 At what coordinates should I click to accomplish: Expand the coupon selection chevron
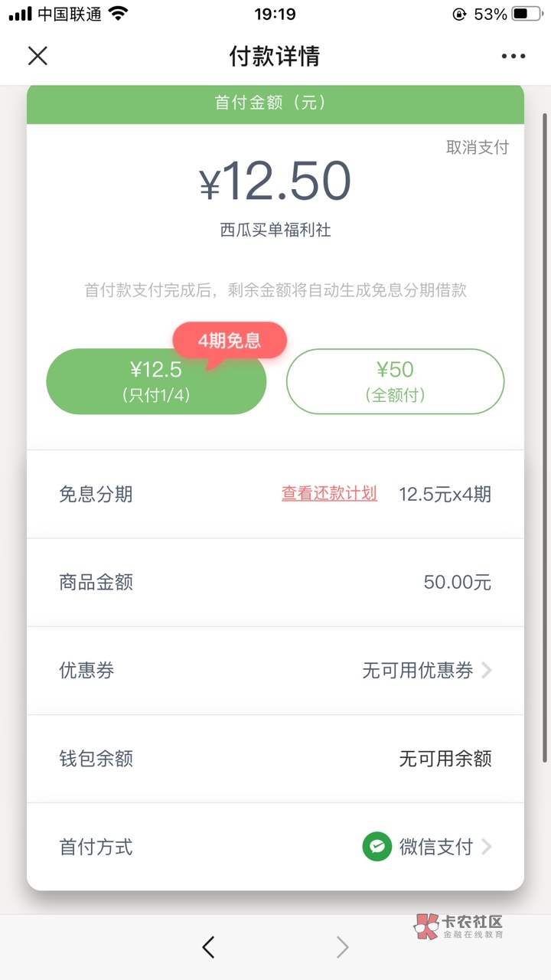pyautogui.click(x=487, y=671)
